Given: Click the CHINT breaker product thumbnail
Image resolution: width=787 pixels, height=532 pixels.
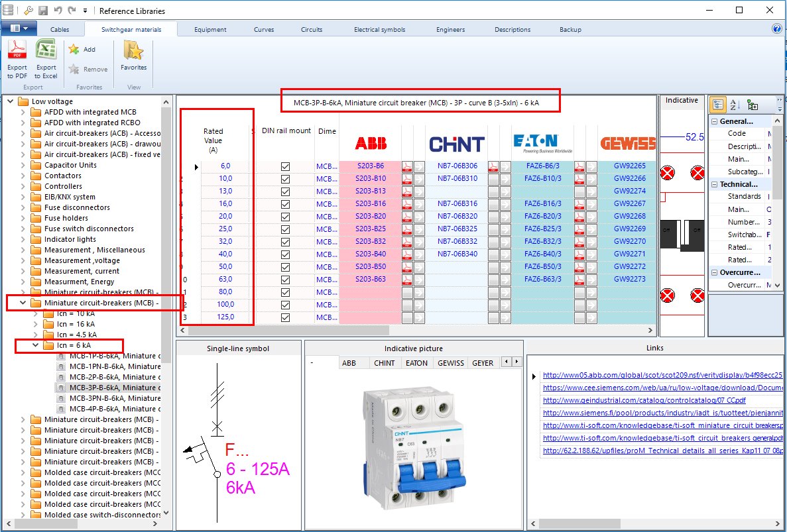Looking at the screenshot, I should pos(413,448).
